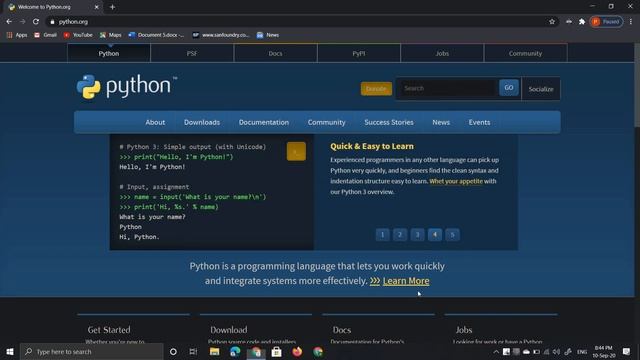640x360 pixels.
Task: Open the Maps bookmark
Action: pos(111,35)
